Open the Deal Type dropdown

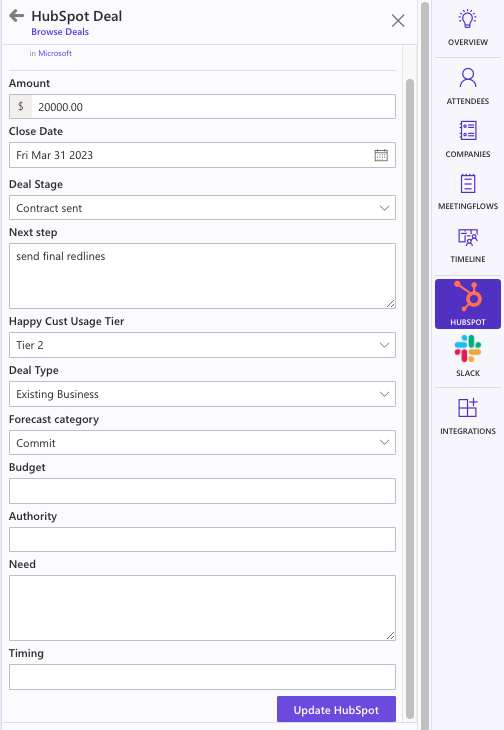(202, 394)
